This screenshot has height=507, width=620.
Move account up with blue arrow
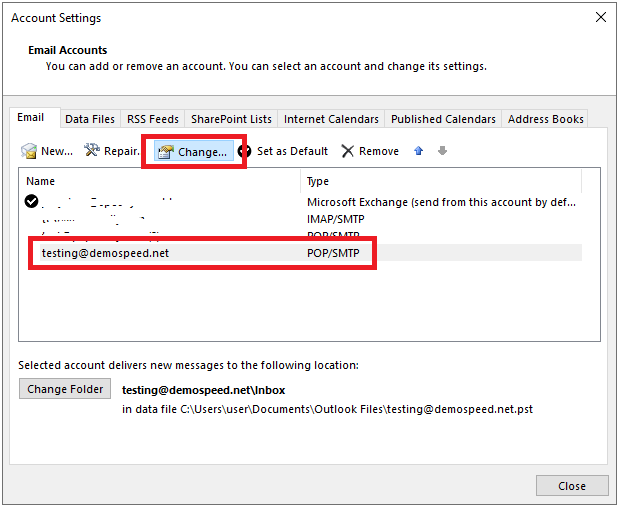[x=418, y=151]
